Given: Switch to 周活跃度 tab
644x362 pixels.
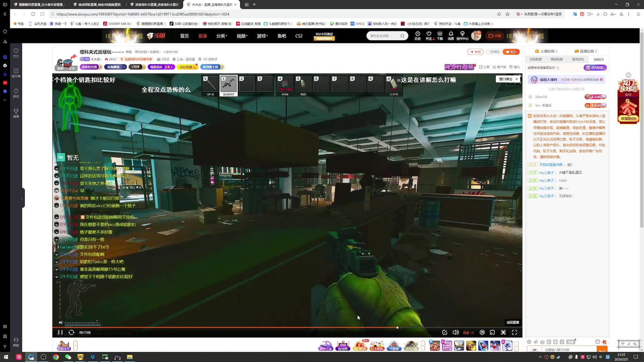Looking at the screenshot, I should pos(556,59).
